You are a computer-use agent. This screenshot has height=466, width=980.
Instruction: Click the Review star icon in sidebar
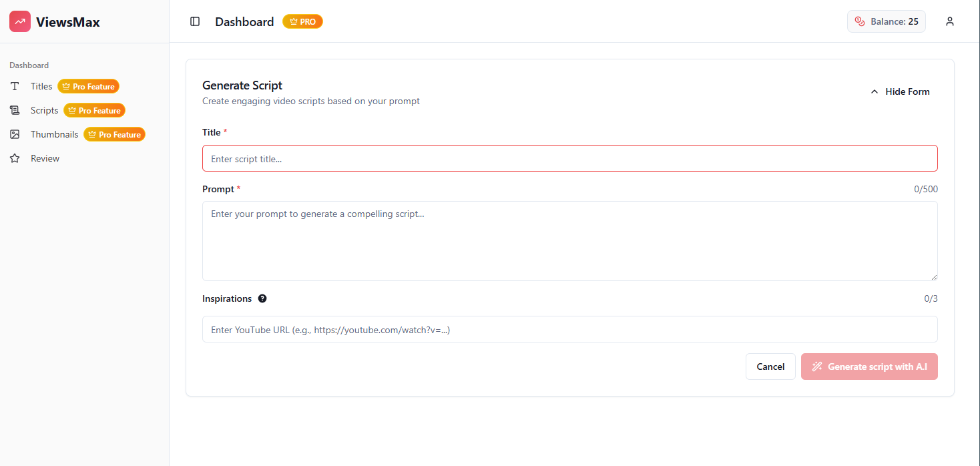(x=15, y=158)
